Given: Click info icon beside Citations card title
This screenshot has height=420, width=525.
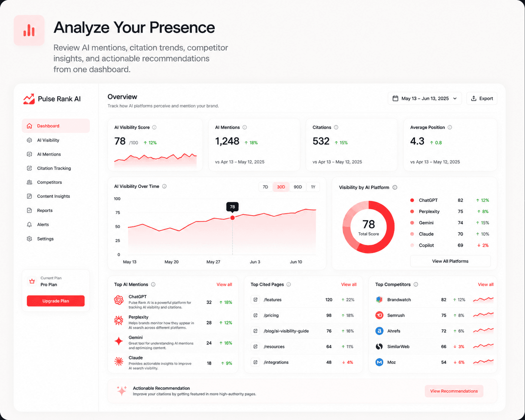Looking at the screenshot, I should [336, 127].
